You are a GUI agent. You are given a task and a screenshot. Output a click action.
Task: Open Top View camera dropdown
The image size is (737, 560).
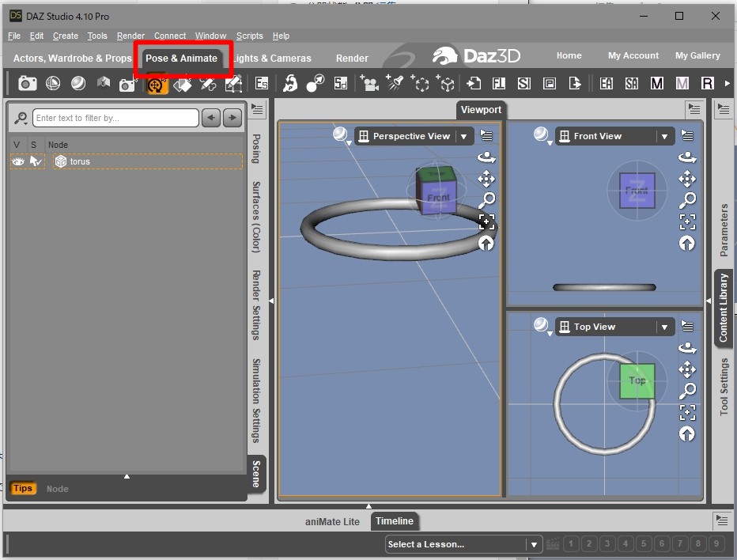pos(664,327)
